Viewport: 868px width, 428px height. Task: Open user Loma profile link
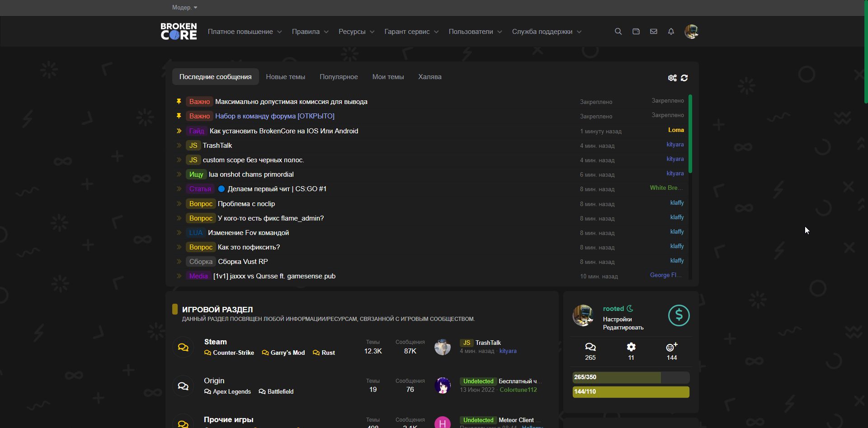[x=676, y=130]
